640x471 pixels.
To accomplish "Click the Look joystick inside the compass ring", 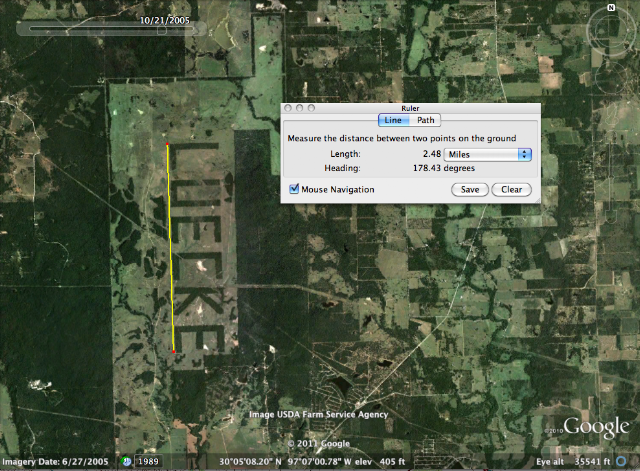I will pyautogui.click(x=609, y=31).
